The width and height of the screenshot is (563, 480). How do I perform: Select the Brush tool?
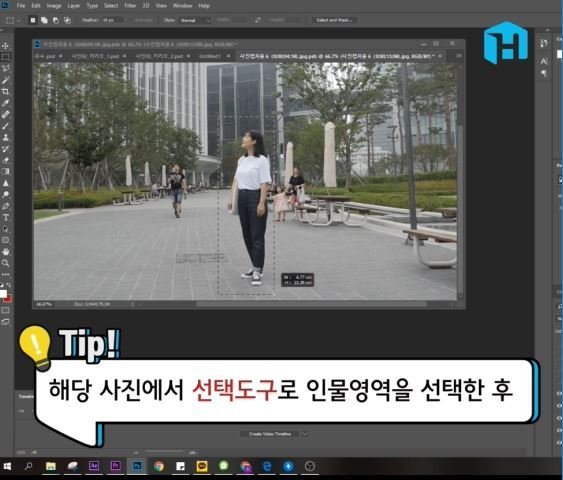pyautogui.click(x=5, y=126)
